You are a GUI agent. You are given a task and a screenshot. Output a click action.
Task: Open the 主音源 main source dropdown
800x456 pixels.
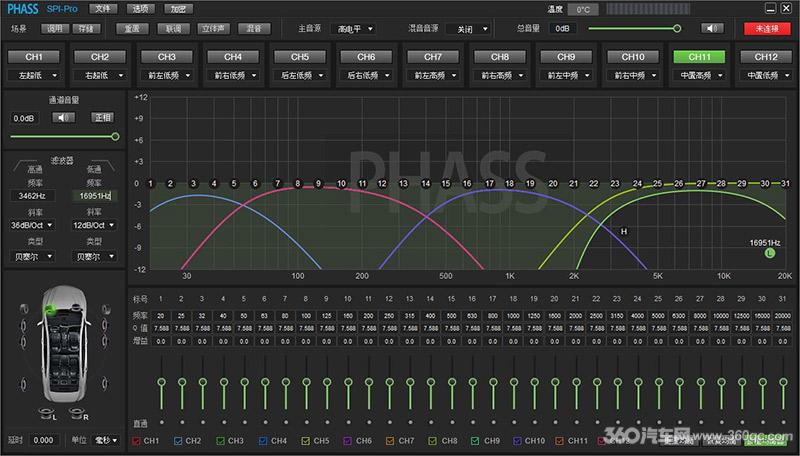[354, 29]
